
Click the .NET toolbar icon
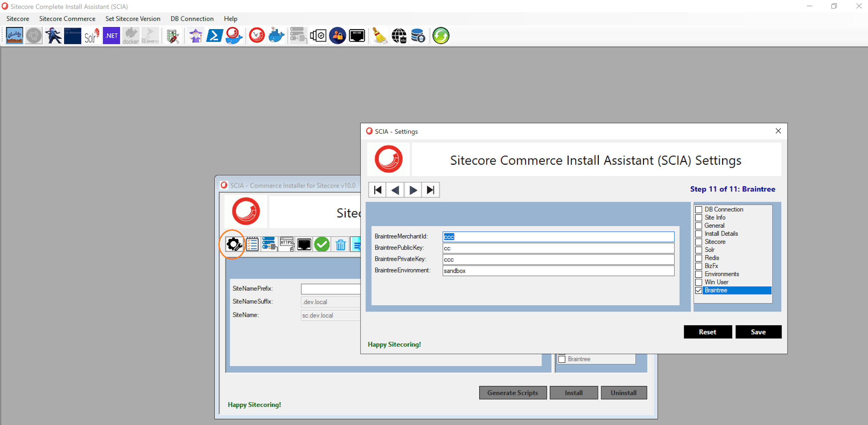(x=111, y=36)
